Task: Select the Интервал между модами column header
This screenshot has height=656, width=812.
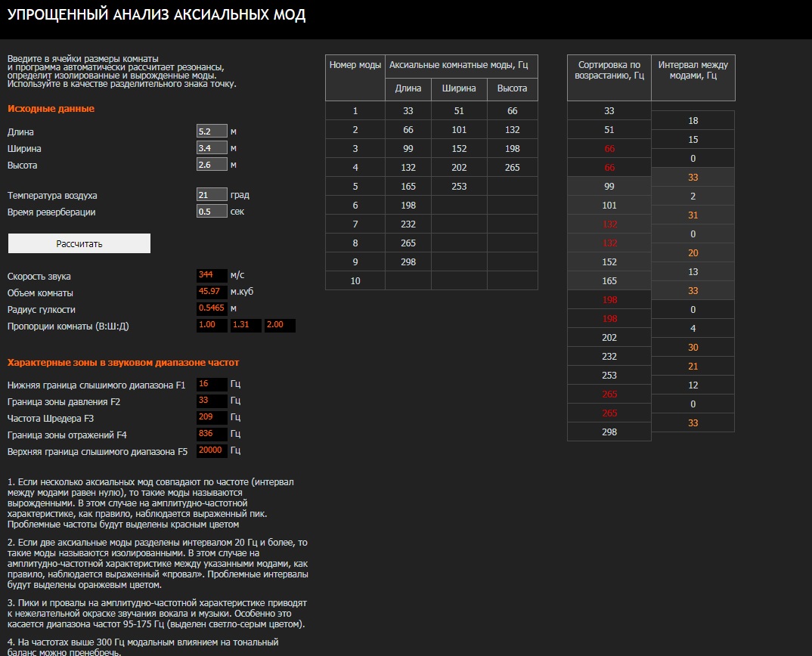Action: click(693, 70)
